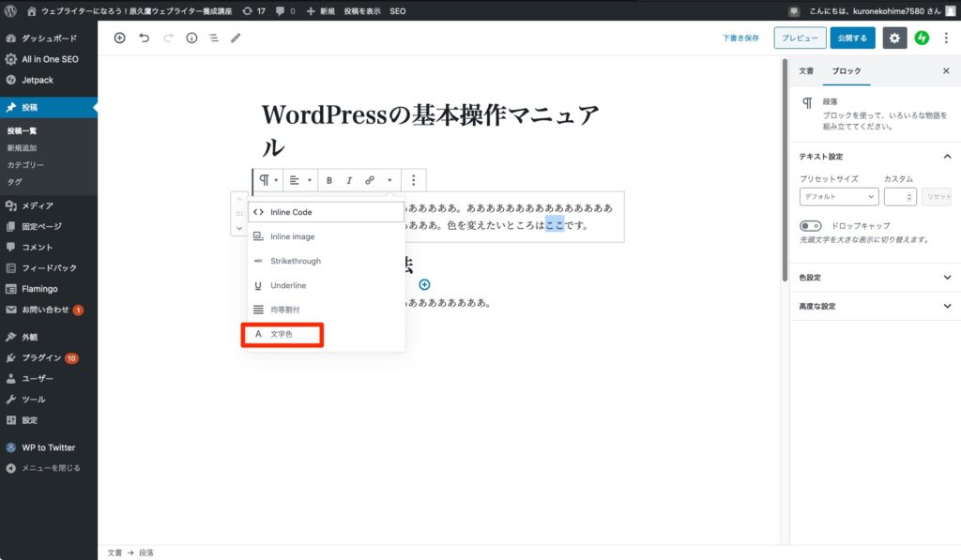Open All in One SEO menu
Image resolution: width=961 pixels, height=560 pixels.
(x=49, y=59)
